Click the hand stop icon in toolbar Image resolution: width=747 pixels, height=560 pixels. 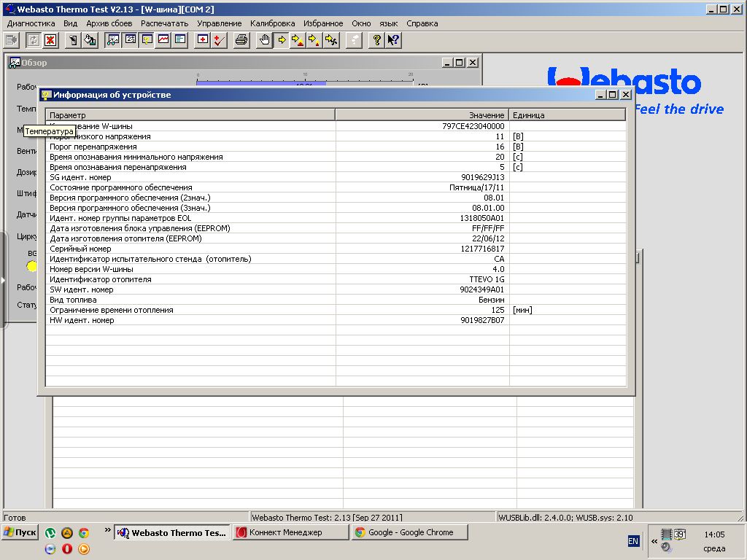click(264, 41)
